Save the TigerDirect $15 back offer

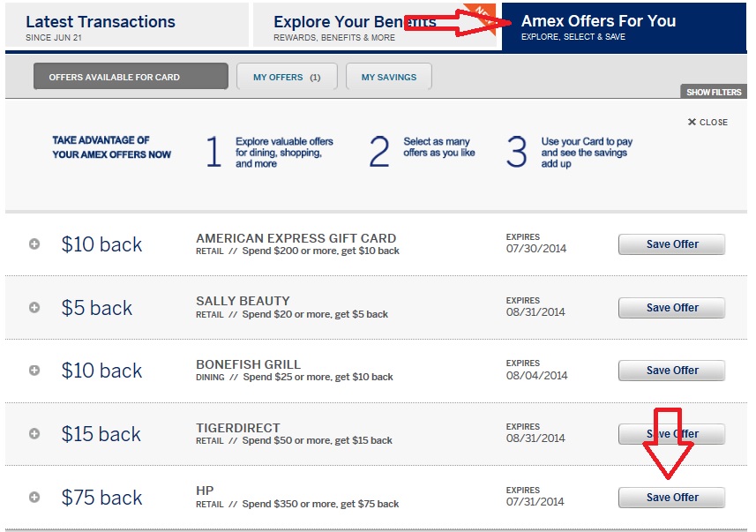[x=671, y=434]
